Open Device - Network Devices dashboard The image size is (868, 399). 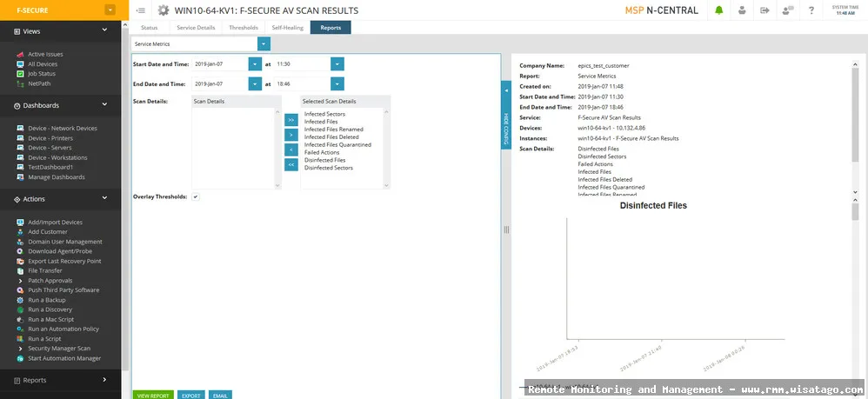coord(63,129)
